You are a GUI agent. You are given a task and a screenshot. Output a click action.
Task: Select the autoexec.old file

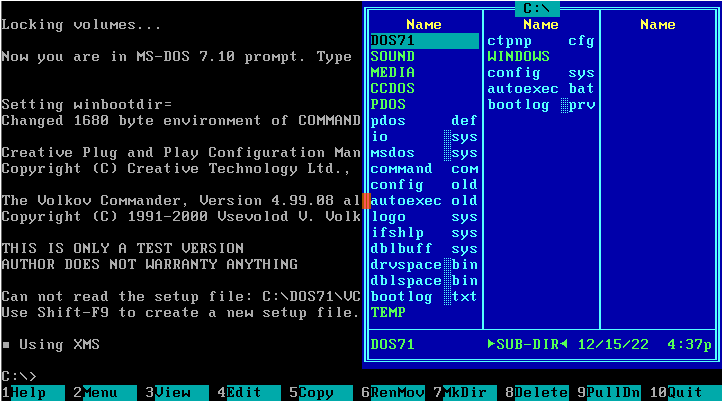coord(424,201)
